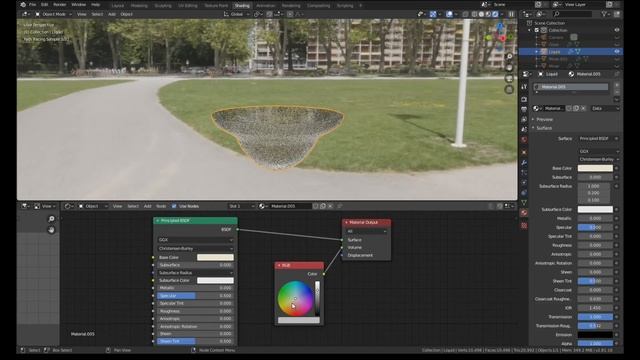The image size is (640, 360).
Task: Open the Render menu
Action: click(60, 5)
